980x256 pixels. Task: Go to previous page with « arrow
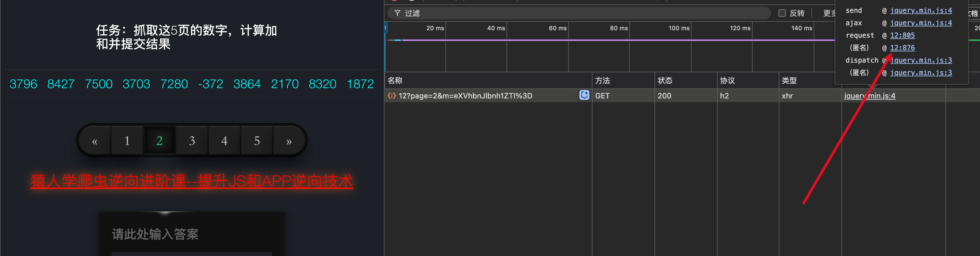coord(95,141)
